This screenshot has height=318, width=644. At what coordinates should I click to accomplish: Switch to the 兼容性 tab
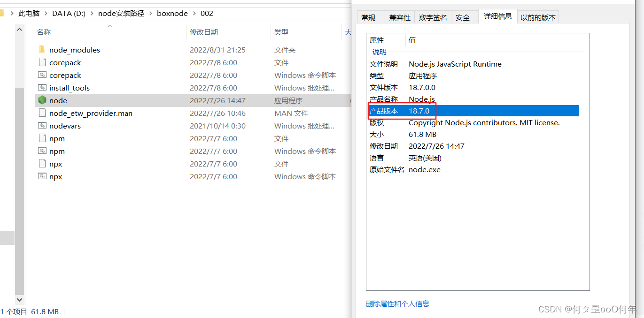click(399, 16)
